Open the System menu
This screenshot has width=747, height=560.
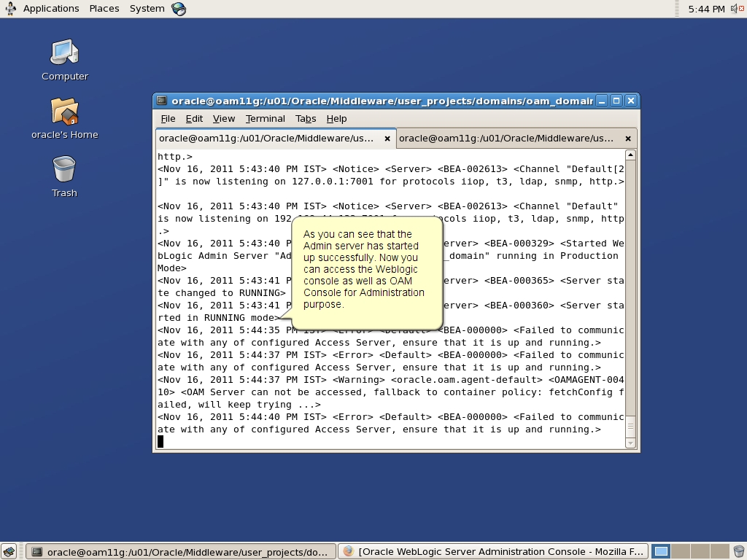[146, 8]
